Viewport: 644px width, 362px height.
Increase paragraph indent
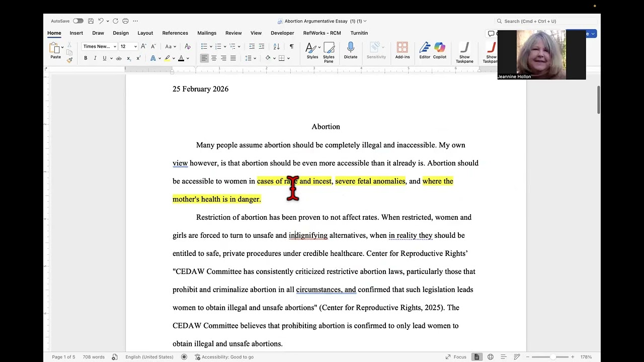coord(262,46)
